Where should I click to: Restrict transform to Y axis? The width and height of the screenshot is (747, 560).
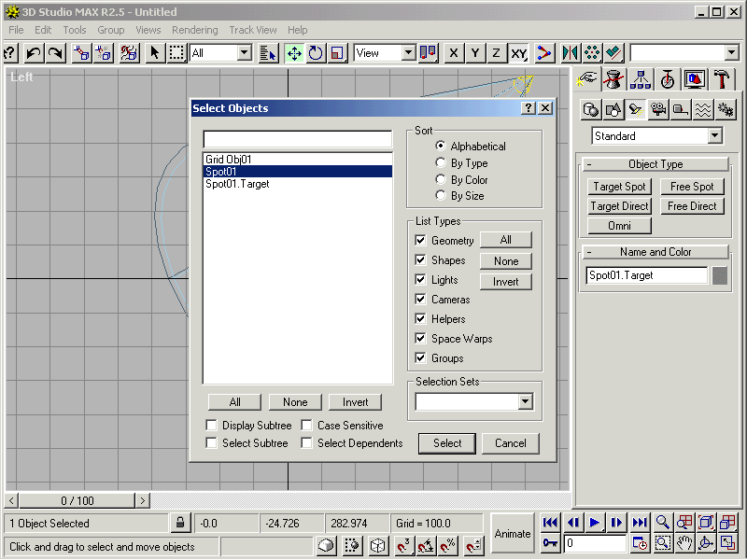pyautogui.click(x=475, y=53)
